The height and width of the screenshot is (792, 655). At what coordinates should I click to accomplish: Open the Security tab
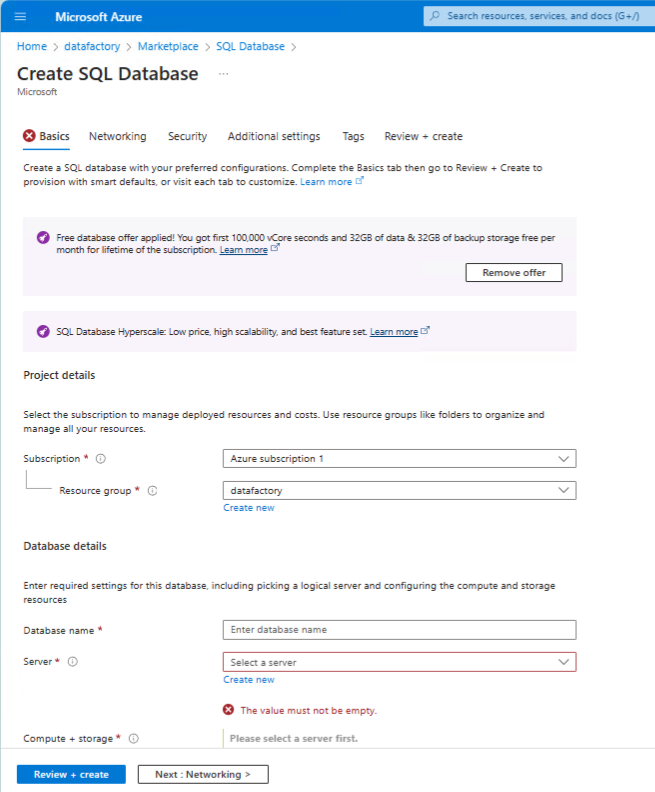point(187,136)
